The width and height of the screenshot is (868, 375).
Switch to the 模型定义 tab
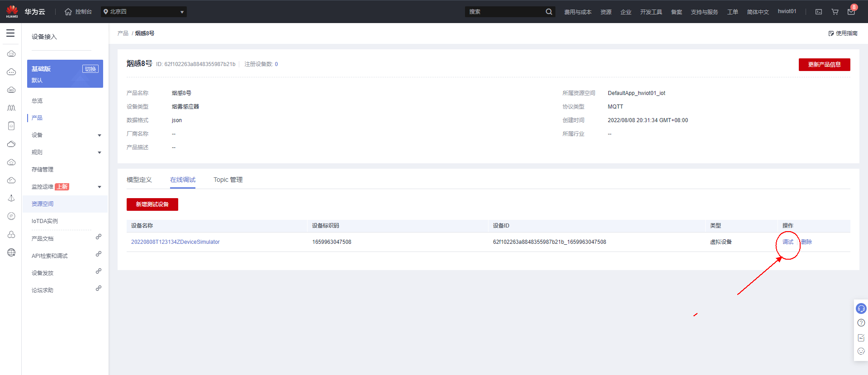click(139, 180)
